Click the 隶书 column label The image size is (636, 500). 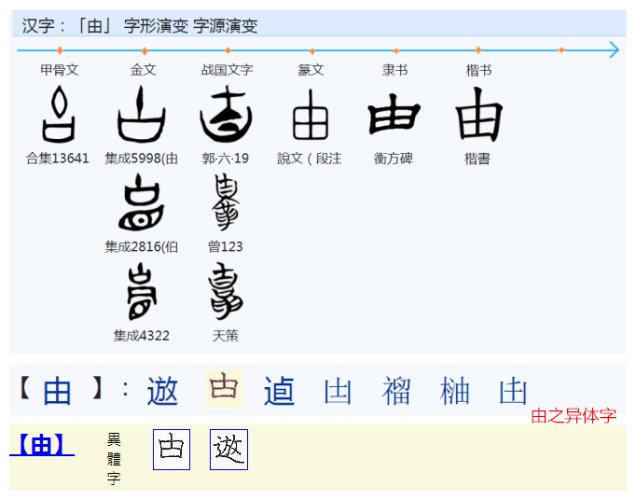click(395, 70)
